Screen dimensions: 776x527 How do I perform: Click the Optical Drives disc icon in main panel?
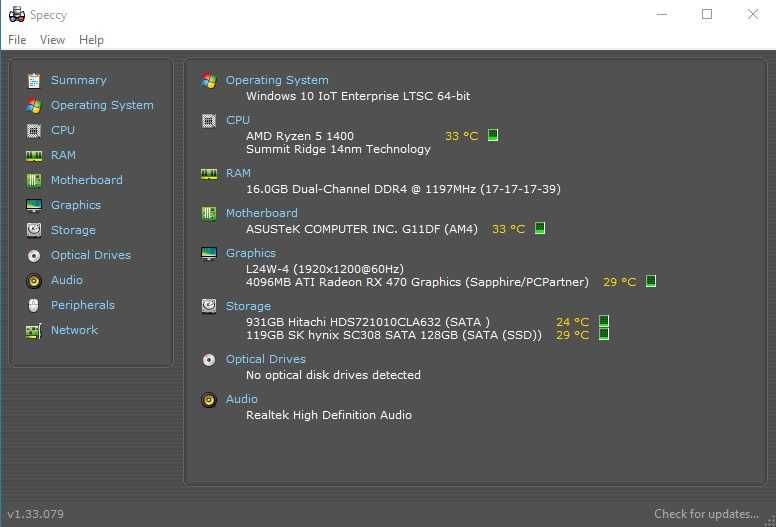coord(209,360)
